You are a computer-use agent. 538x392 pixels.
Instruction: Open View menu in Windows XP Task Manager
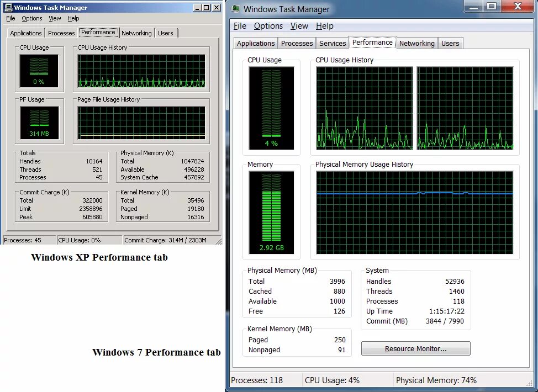(x=55, y=19)
